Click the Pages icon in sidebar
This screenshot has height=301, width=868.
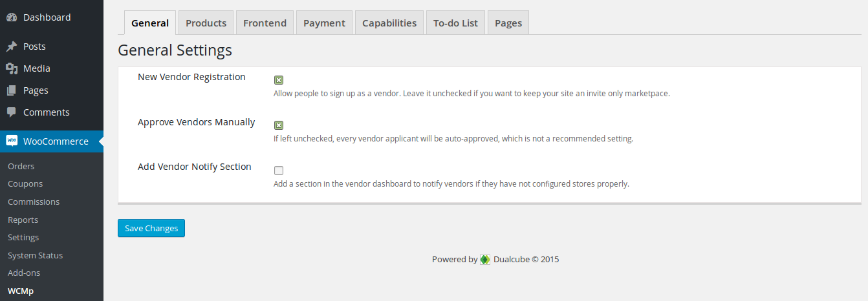pyautogui.click(x=12, y=90)
